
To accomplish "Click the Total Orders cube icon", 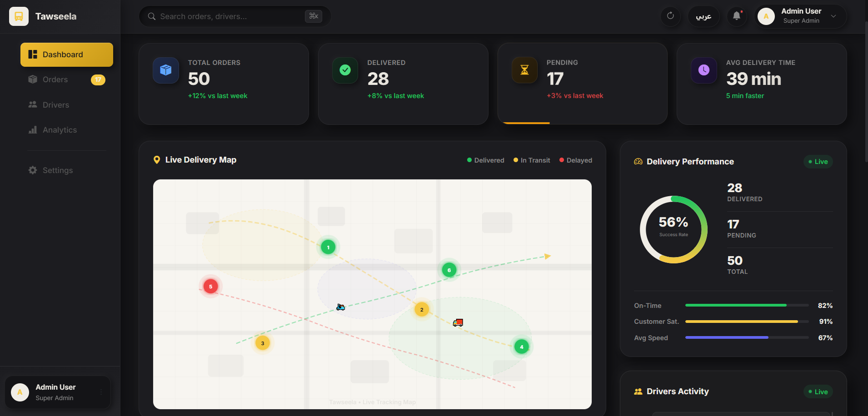I will click(166, 70).
